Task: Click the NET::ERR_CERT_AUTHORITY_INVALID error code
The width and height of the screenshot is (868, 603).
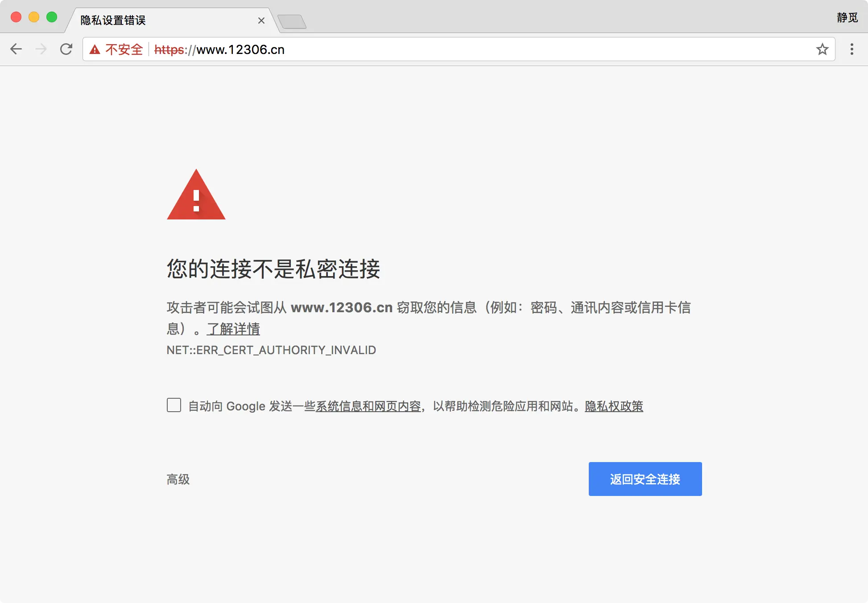Action: tap(271, 350)
